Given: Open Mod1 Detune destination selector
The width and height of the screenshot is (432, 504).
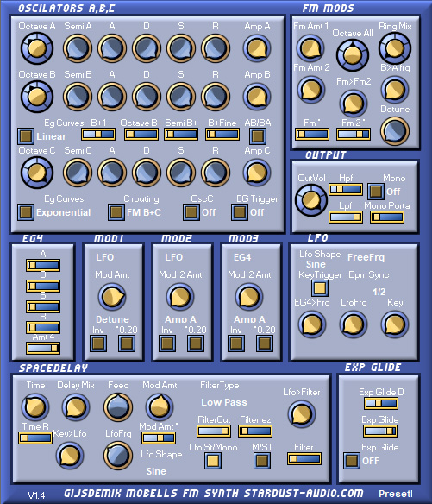Looking at the screenshot, I should 112,319.
